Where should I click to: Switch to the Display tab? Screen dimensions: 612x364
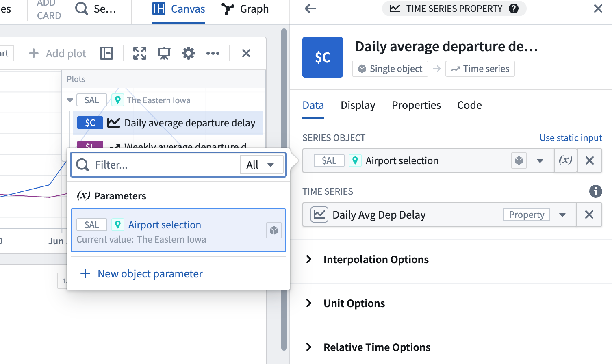pyautogui.click(x=358, y=105)
